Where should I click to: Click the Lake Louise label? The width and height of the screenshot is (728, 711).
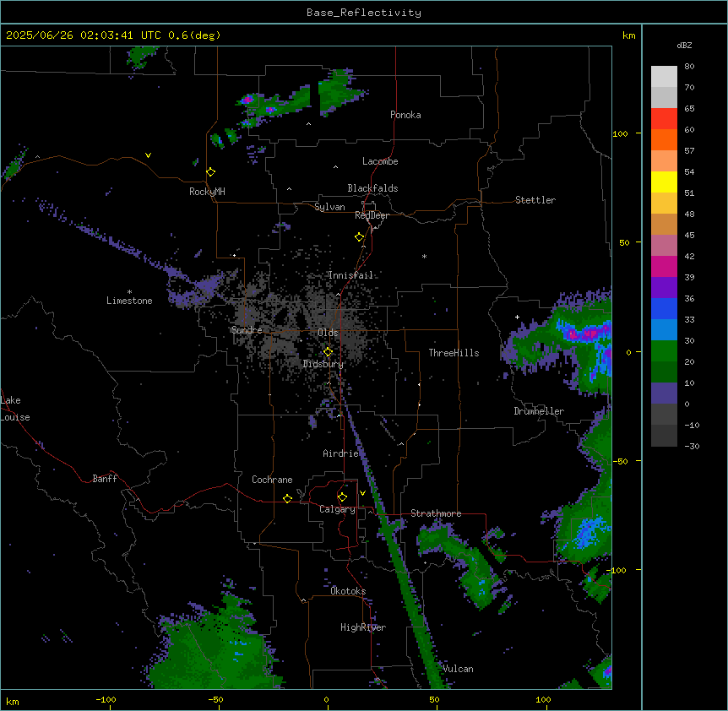click(15, 409)
